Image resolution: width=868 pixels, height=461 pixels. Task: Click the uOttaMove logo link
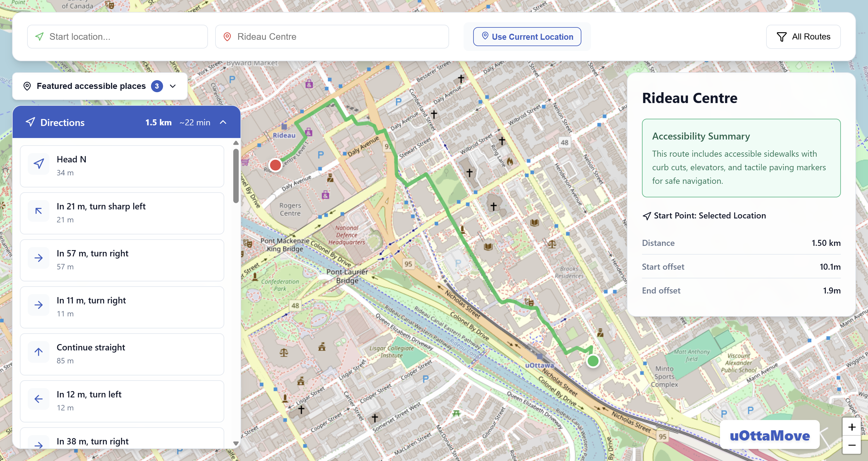coord(769,435)
